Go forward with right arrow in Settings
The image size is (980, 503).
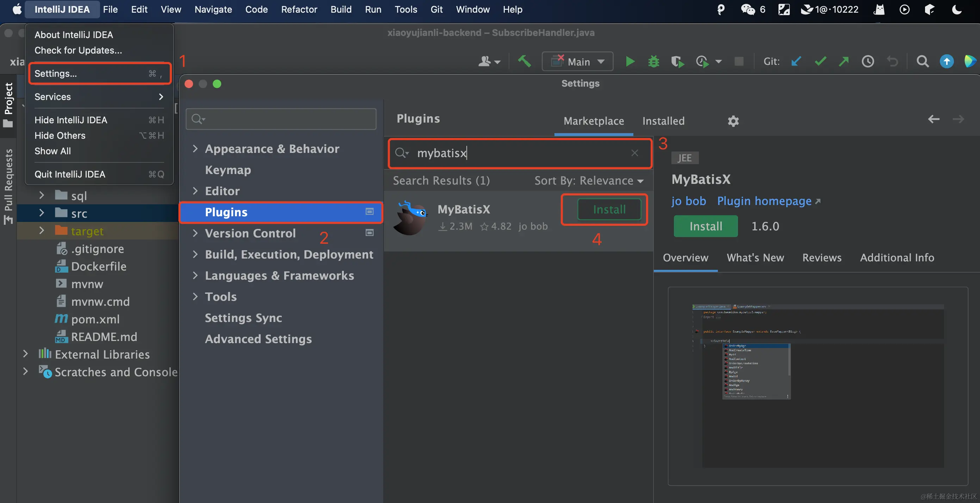click(958, 119)
